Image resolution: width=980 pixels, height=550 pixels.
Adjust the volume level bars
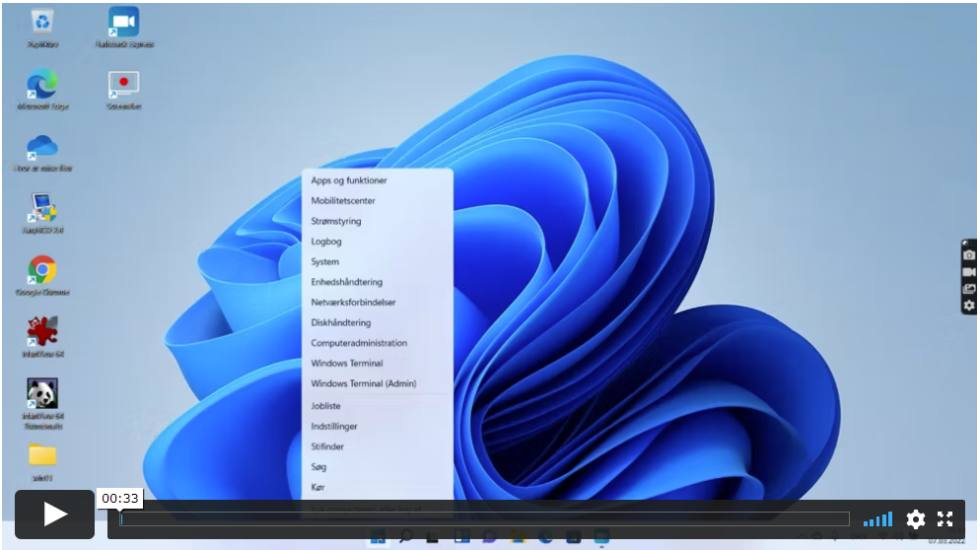point(877,519)
